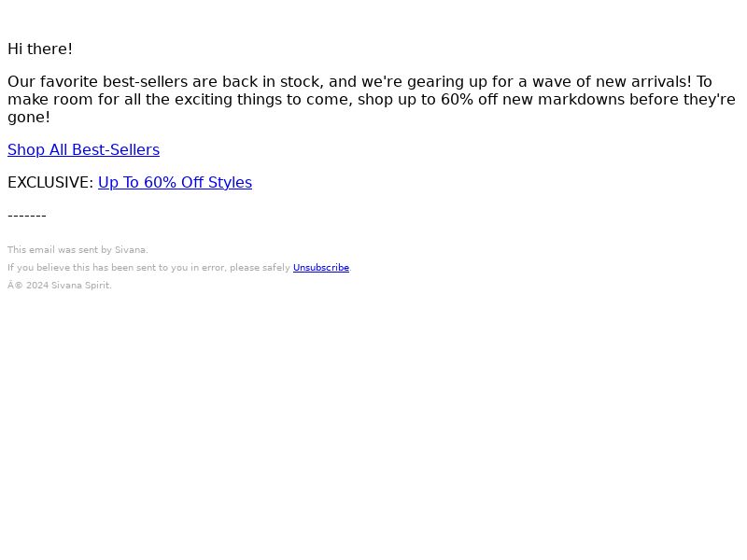Click "This email was sent by Sivana." line
This screenshot has width=747, height=560.
coord(78,250)
